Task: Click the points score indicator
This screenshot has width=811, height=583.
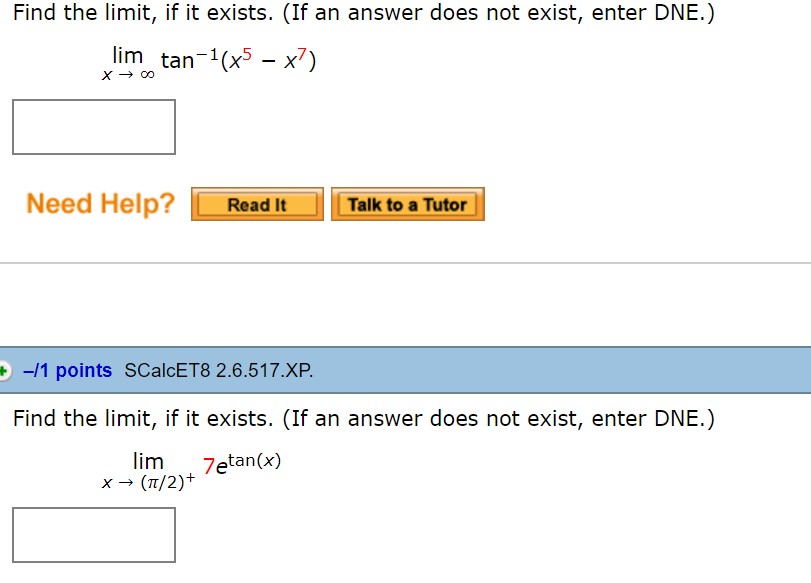Action: pos(68,369)
